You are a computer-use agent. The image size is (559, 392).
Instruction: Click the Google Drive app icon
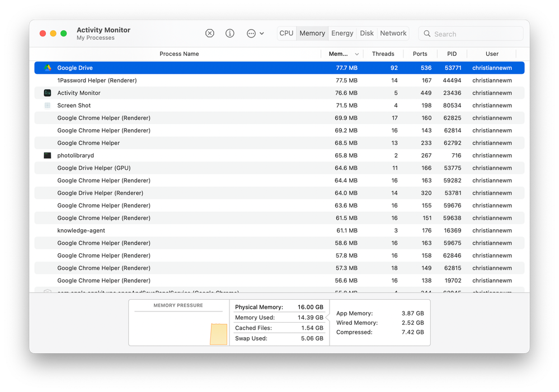pos(48,68)
